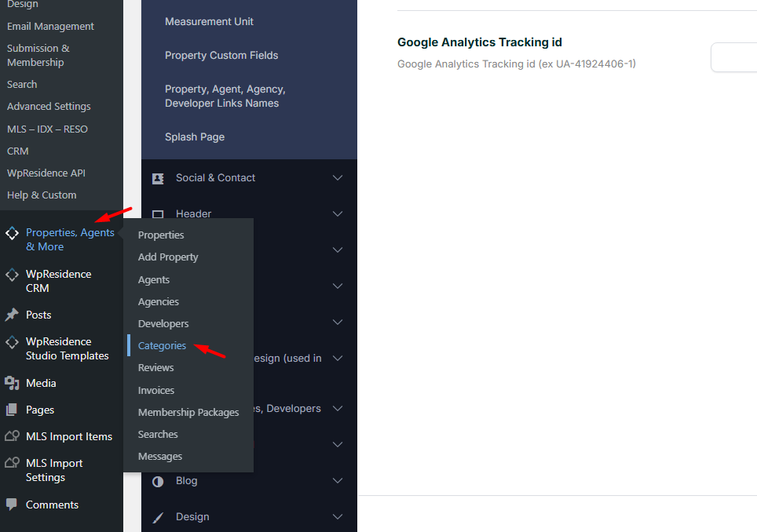Screen dimensions: 757x532
Task: Expand the Header section chevron
Action: (x=338, y=214)
